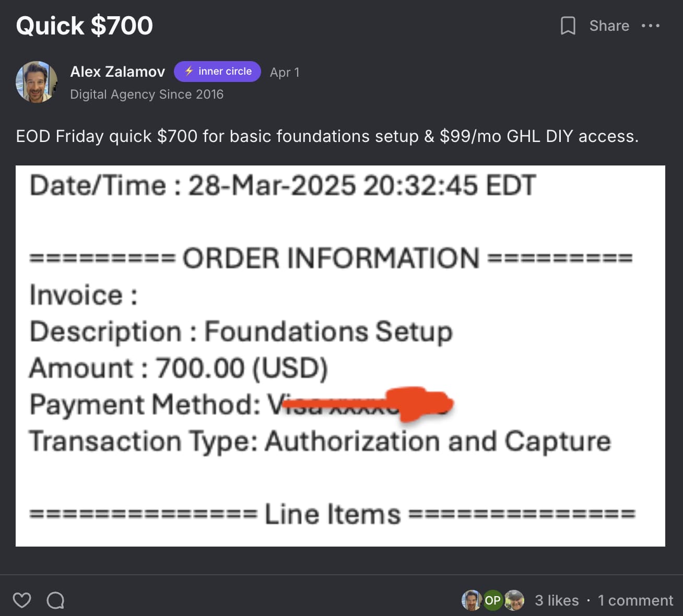Screen dimensions: 683x616
Task: Click the Amount 700.00 (USD) receipt line
Action: (179, 368)
